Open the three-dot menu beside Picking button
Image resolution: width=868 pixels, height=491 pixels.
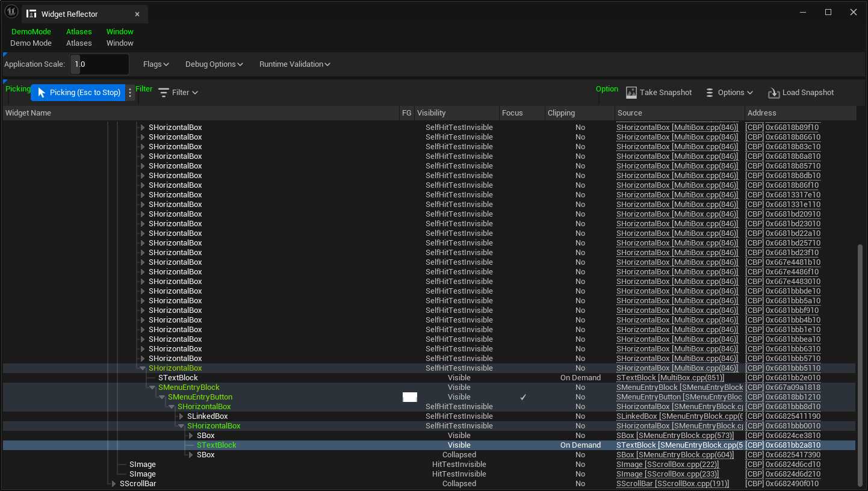pos(130,93)
